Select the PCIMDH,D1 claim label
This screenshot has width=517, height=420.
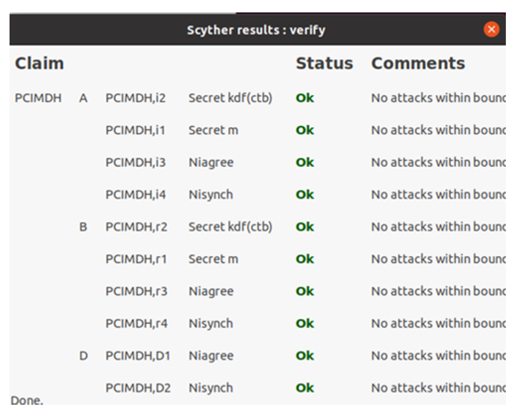click(138, 355)
